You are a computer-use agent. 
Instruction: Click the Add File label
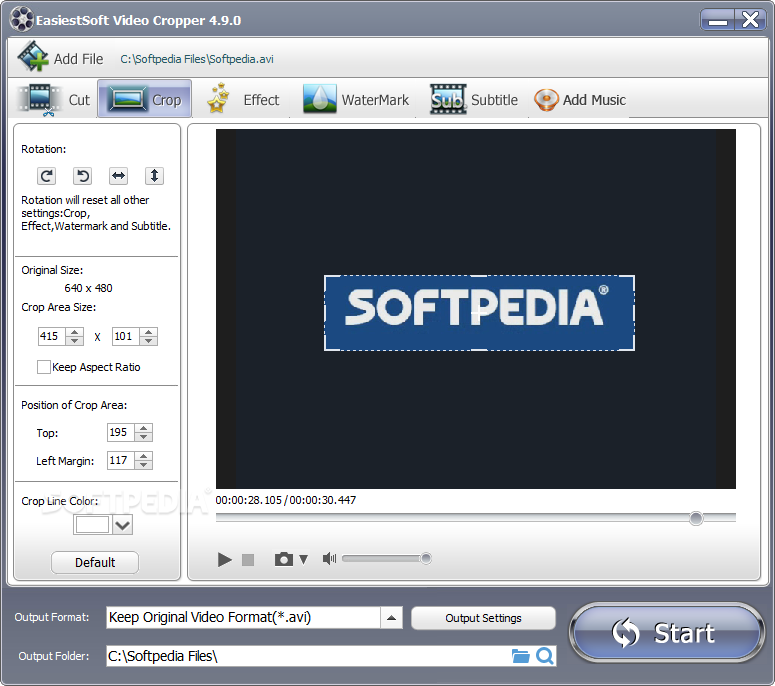point(79,59)
